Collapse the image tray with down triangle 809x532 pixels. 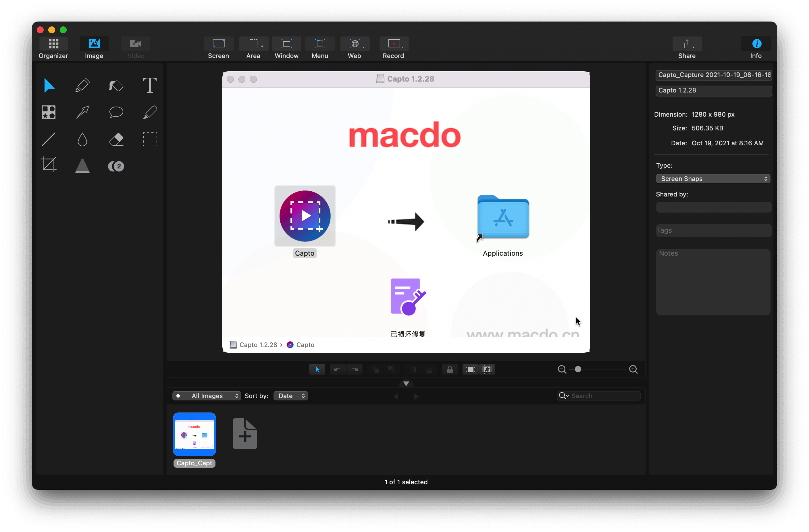click(406, 384)
